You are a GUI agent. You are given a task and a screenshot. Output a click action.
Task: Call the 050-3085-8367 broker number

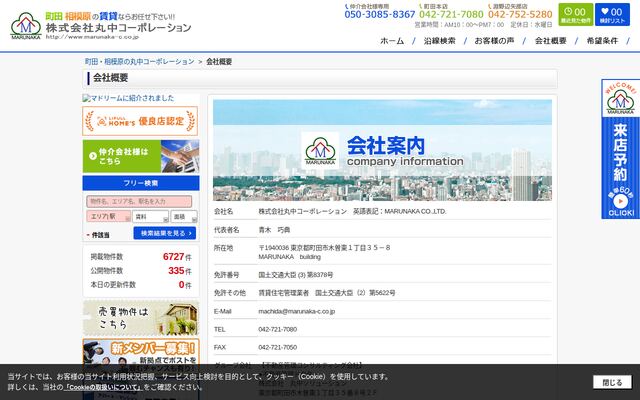(x=380, y=14)
